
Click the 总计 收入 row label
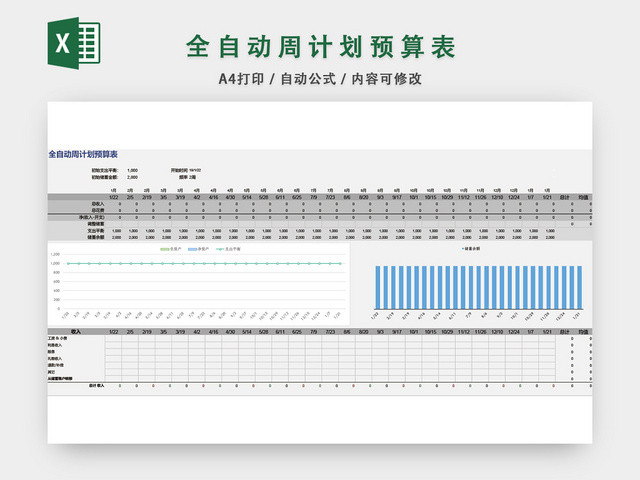97,385
